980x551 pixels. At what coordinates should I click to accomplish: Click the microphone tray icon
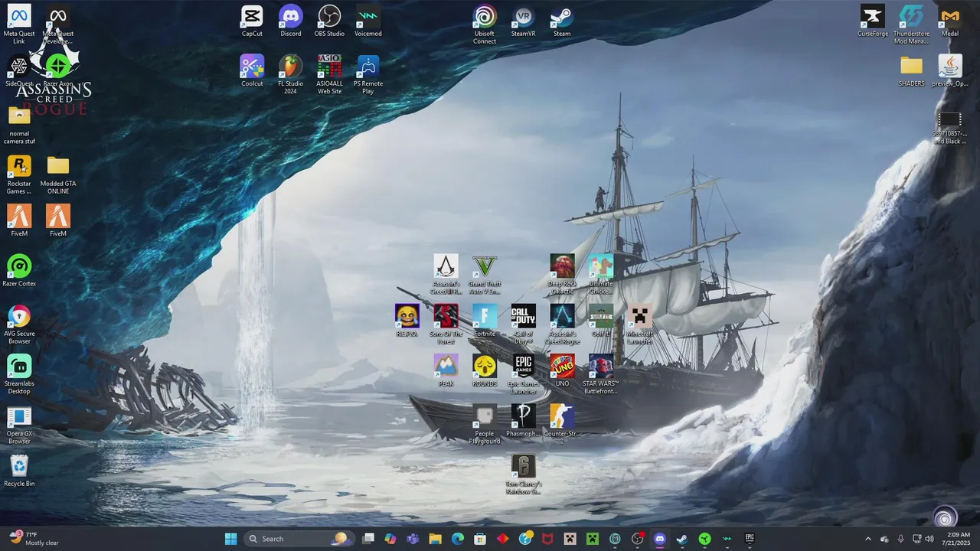point(900,539)
